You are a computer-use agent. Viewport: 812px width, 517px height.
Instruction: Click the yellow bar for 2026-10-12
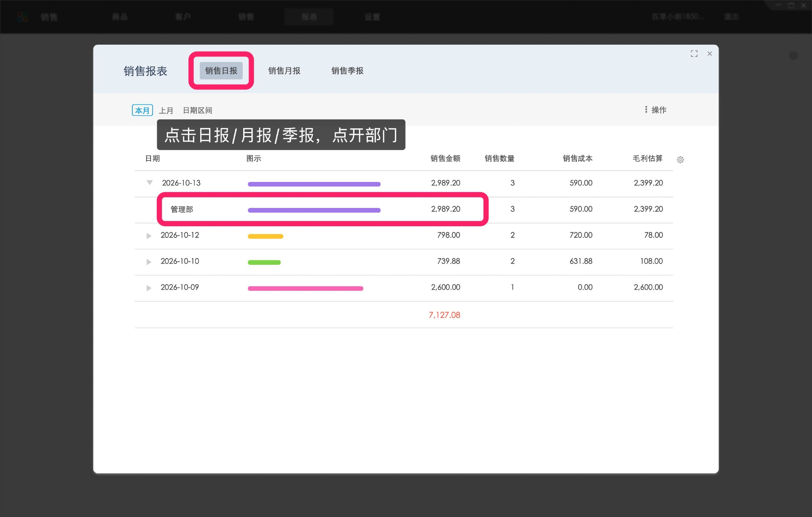click(266, 236)
